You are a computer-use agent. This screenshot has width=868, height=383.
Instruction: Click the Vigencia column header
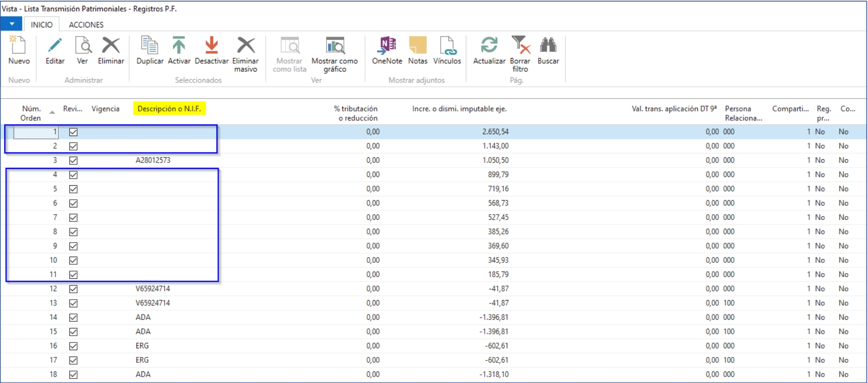106,109
